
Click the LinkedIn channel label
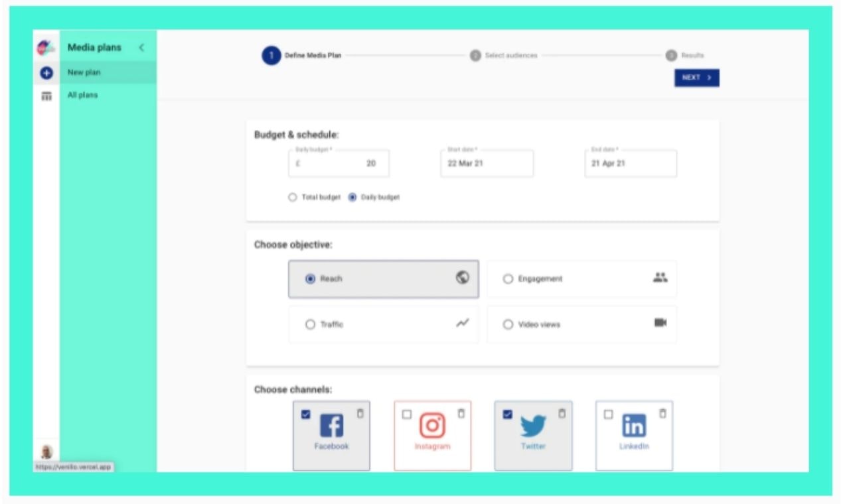[x=634, y=446]
